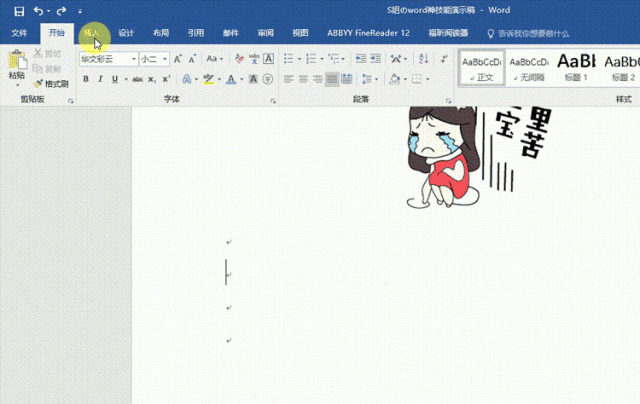Select the 正文 style
Screen dimensions: 640x404
coord(482,68)
